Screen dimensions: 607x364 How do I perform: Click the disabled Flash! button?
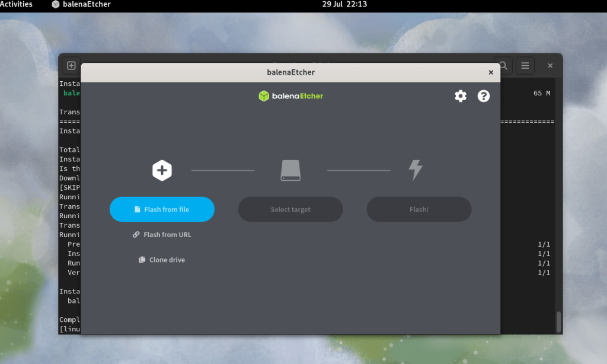(418, 209)
